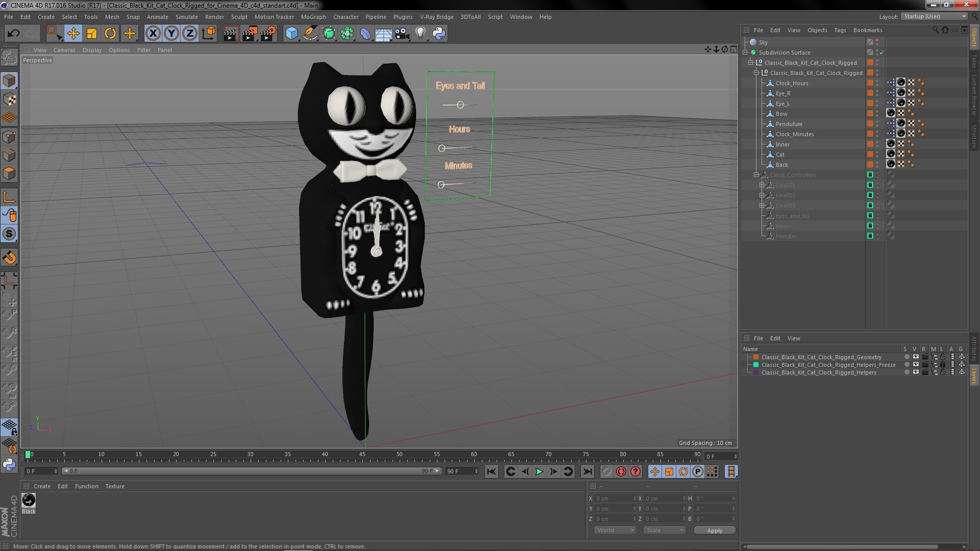The image size is (980, 551).
Task: Click frame 45 on the timeline
Action: (362, 455)
